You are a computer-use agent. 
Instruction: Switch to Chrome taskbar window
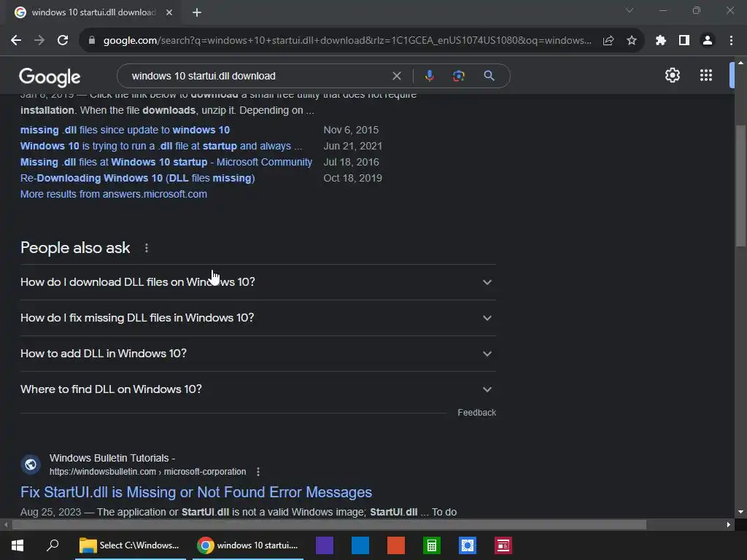248,545
